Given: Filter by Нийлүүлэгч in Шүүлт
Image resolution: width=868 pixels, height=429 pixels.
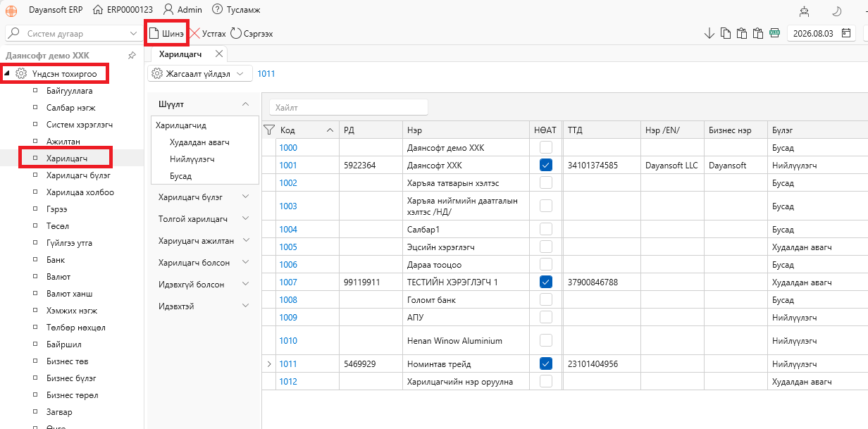Looking at the screenshot, I should (x=192, y=159).
